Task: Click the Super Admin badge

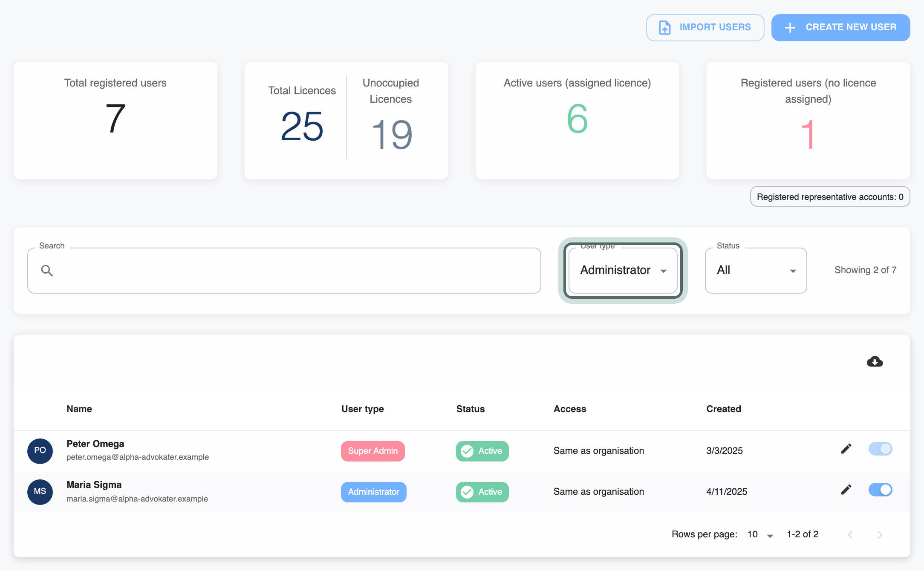Action: (x=372, y=451)
